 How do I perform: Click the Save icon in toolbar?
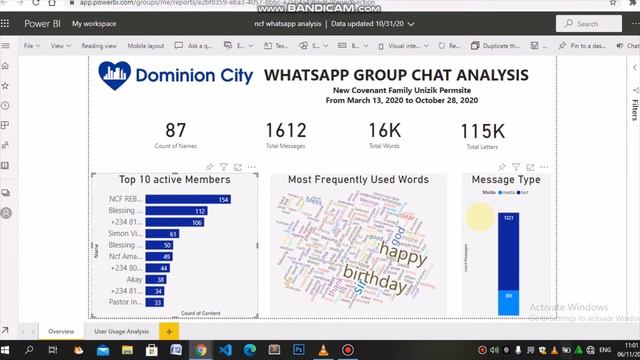click(534, 46)
